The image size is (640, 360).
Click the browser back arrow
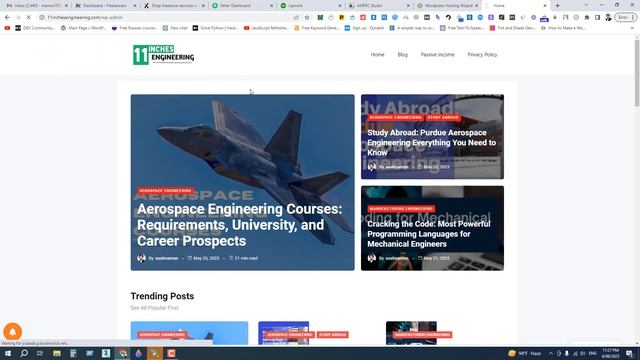click(x=7, y=18)
